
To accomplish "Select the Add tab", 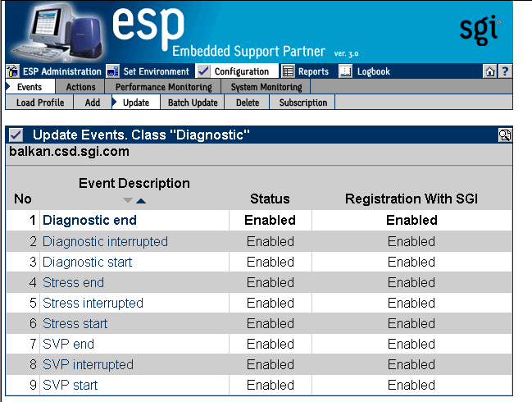I will [93, 103].
